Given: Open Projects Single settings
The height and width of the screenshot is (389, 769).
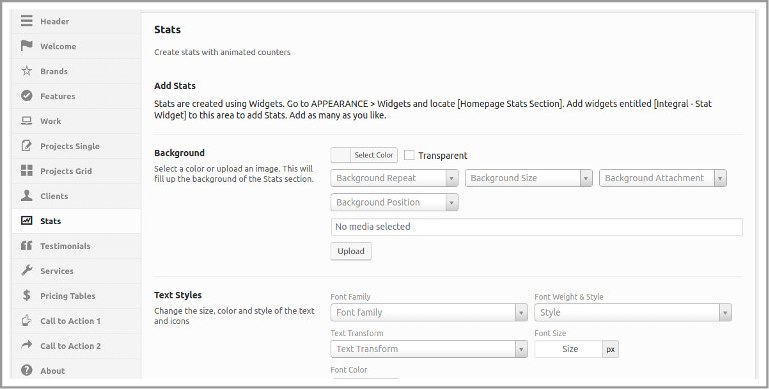Looking at the screenshot, I should tap(76, 146).
